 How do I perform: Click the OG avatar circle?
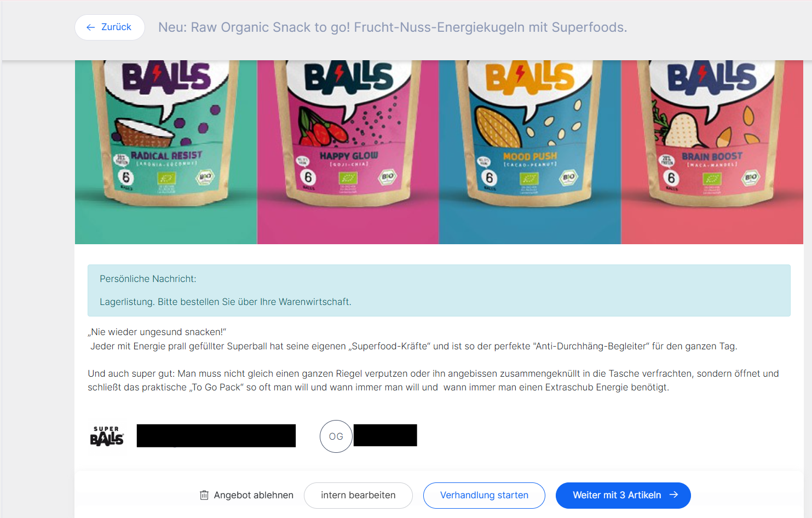point(336,436)
